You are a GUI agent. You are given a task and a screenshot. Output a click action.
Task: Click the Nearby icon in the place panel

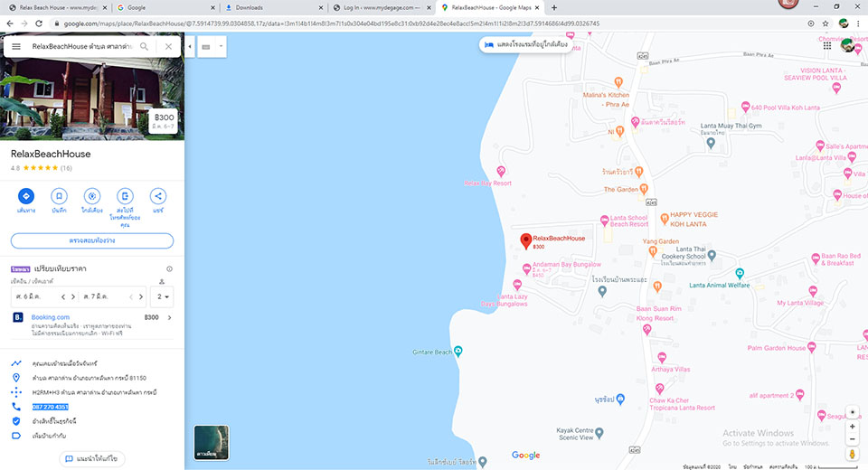click(92, 196)
